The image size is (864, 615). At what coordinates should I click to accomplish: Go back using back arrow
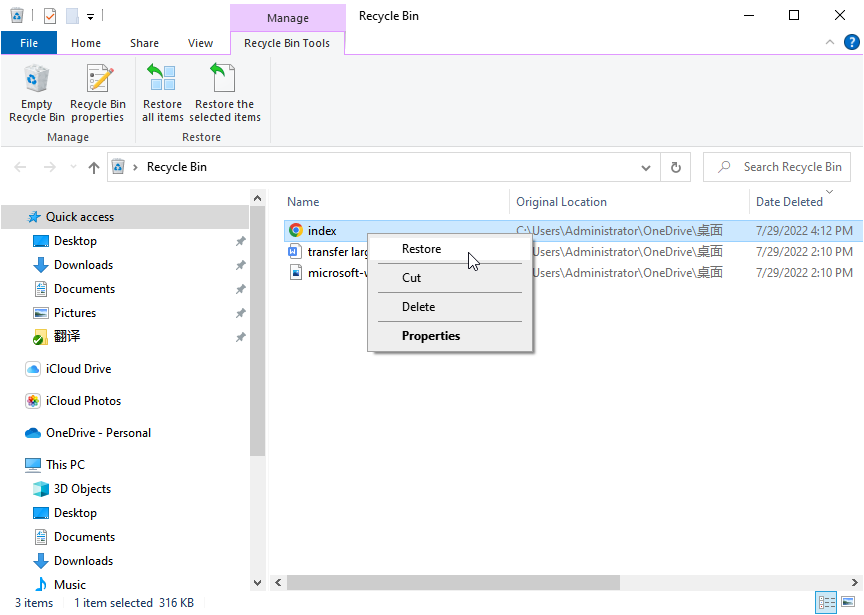tap(20, 167)
